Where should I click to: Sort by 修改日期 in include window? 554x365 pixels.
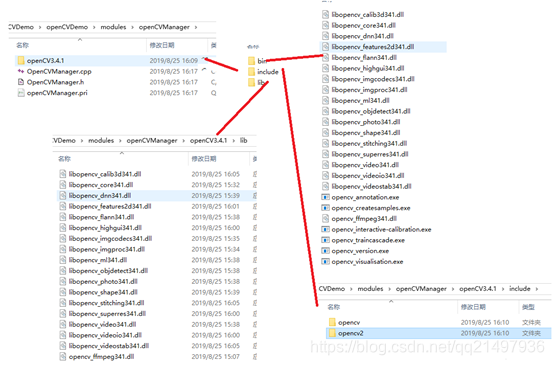473,307
